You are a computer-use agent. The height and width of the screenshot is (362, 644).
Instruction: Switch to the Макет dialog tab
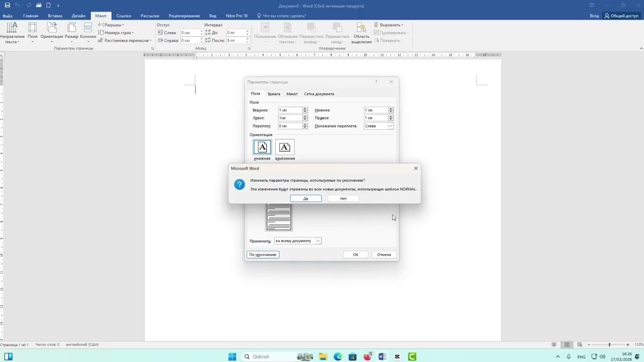coord(292,94)
